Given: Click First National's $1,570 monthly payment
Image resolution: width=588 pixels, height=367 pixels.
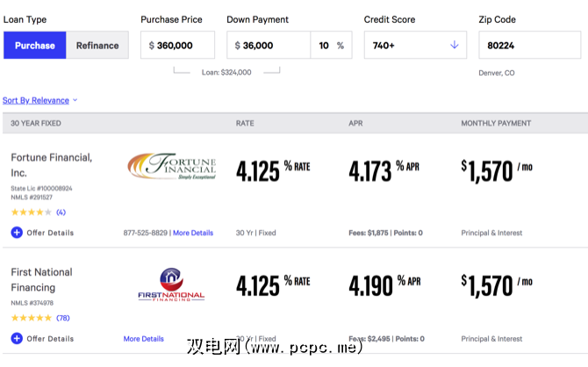Looking at the screenshot, I should coord(497,285).
